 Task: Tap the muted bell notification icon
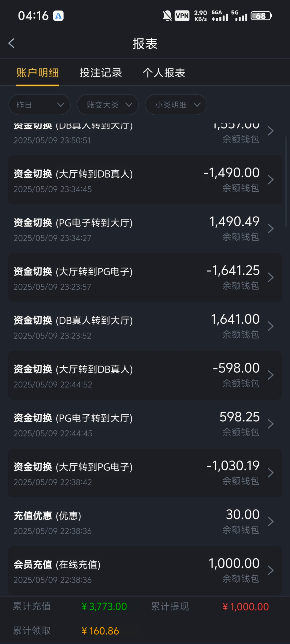(x=167, y=16)
